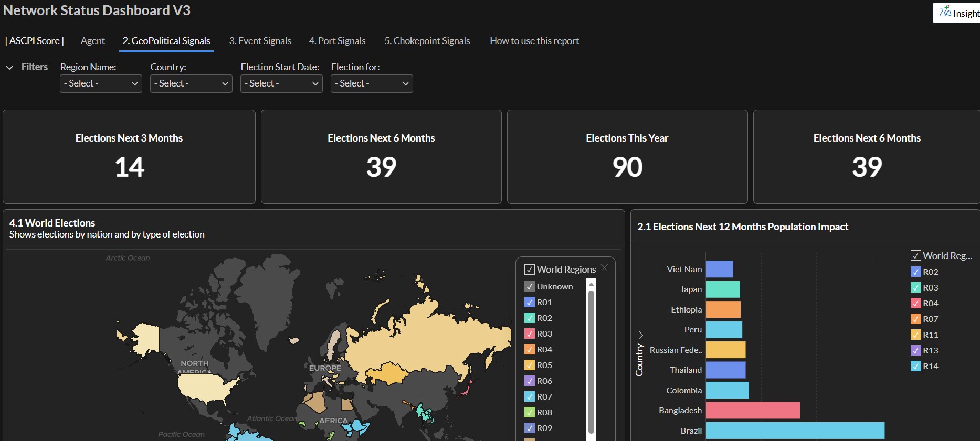Screen dimensions: 980x441
Task: Select the Japan bar in chart
Action: click(723, 289)
